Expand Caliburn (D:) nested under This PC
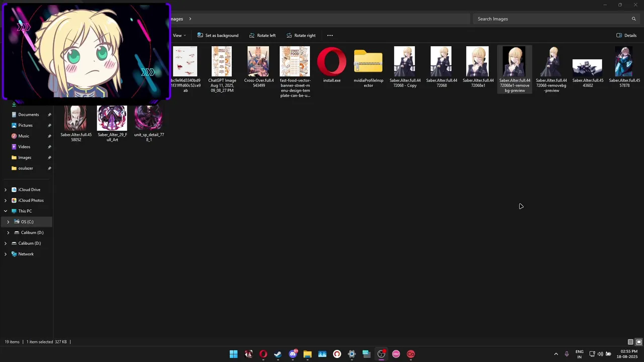This screenshot has height=362, width=644. click(8, 232)
